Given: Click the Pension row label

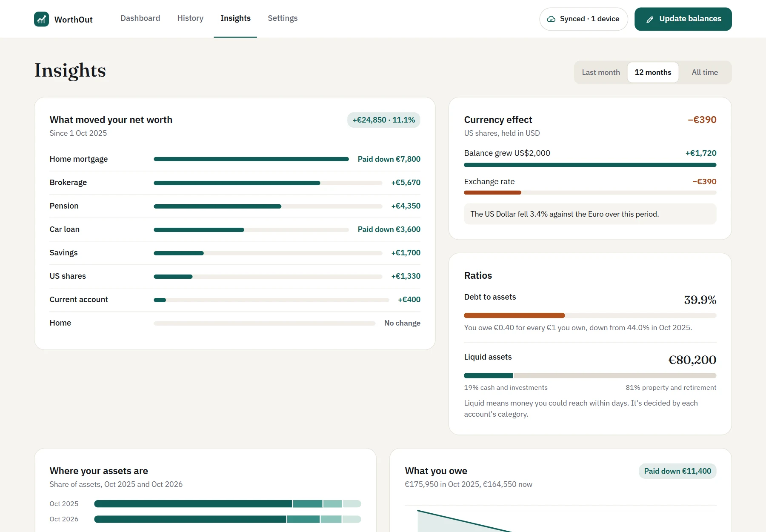Looking at the screenshot, I should 64,206.
